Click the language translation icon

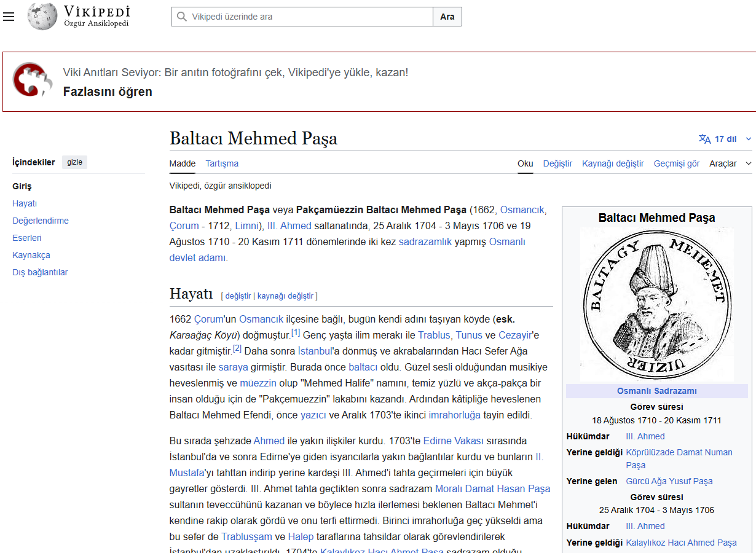coord(704,139)
